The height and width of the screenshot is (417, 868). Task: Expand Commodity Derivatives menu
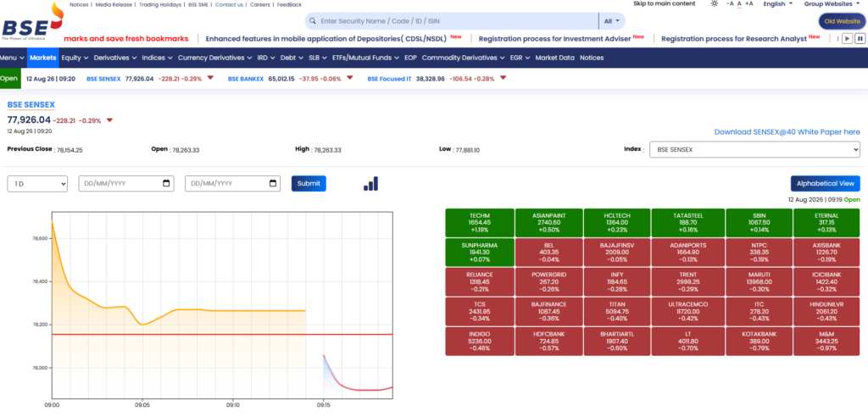click(x=464, y=58)
